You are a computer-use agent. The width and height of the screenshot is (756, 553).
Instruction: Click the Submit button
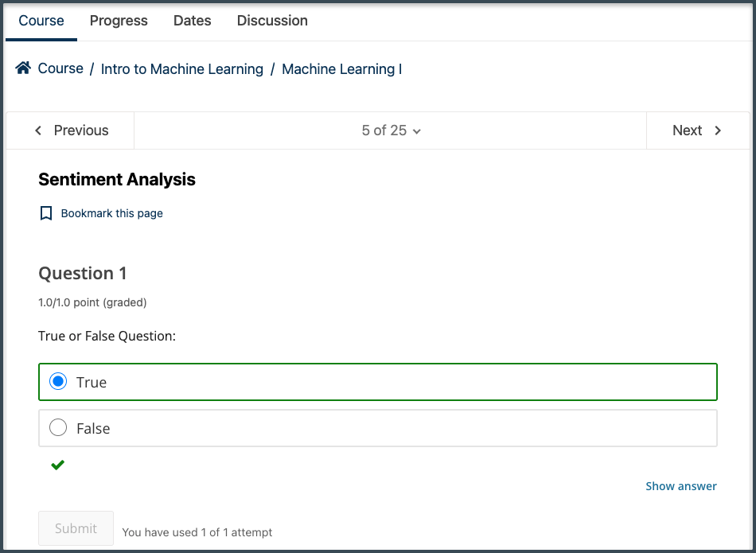pyautogui.click(x=76, y=528)
